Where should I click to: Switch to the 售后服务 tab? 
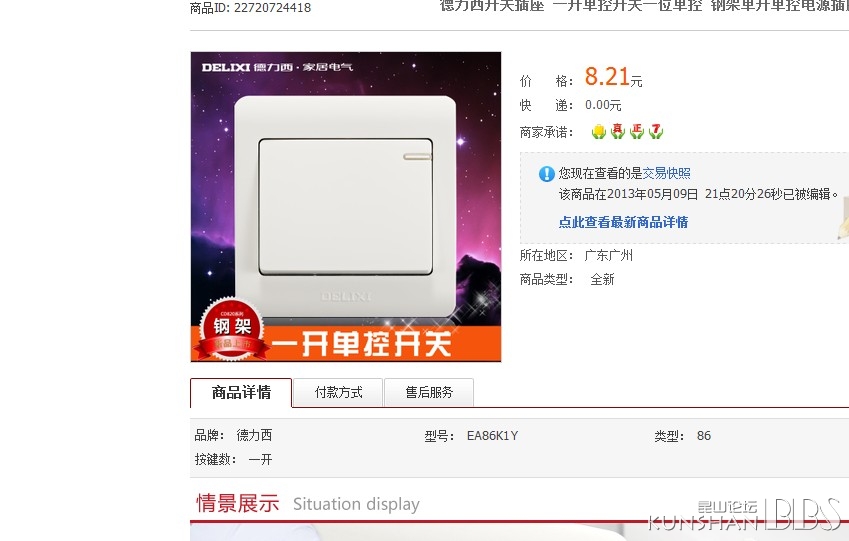click(x=429, y=393)
